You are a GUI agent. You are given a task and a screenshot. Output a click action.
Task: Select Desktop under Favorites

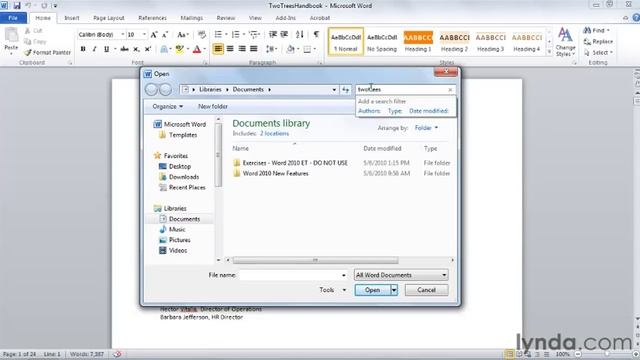point(175,167)
